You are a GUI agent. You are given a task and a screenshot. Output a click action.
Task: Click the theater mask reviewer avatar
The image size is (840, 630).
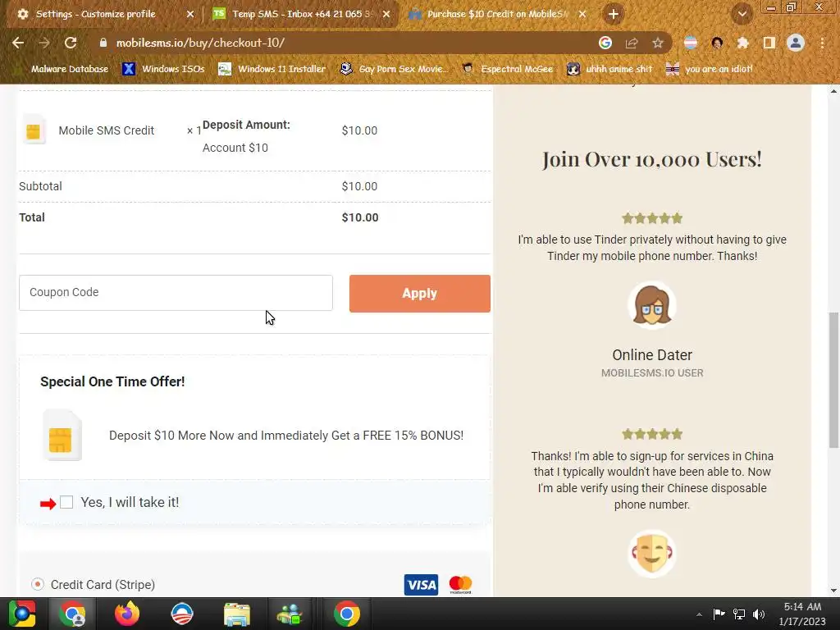651,554
